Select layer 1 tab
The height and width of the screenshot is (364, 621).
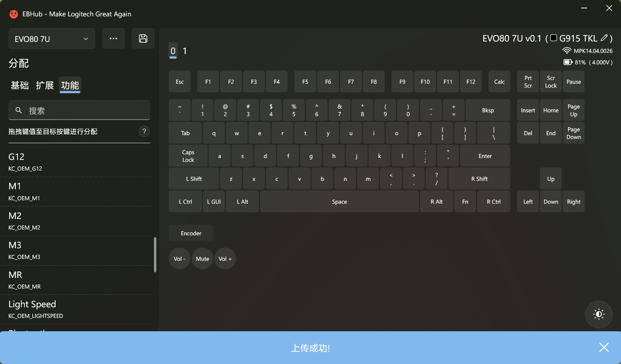185,51
